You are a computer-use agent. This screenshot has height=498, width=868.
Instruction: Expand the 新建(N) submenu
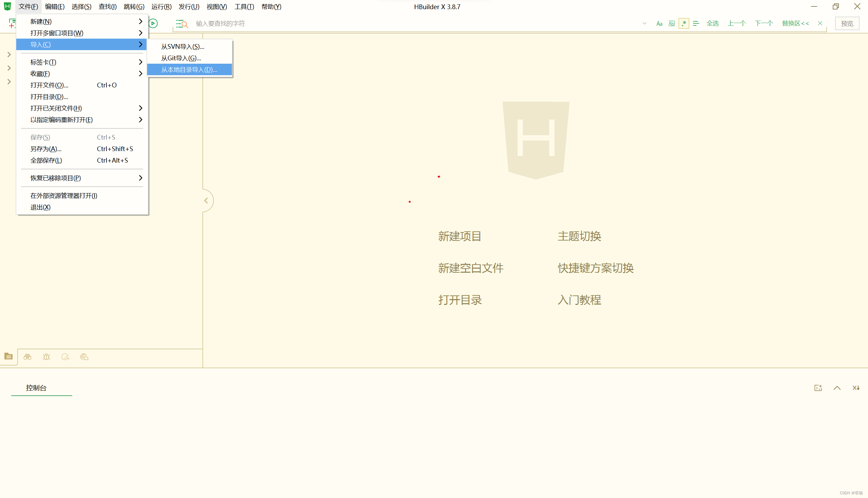click(82, 21)
